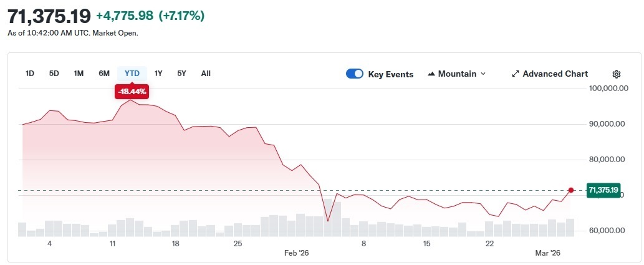Show the 1Y time range
Image resolution: width=644 pixels, height=265 pixels.
(x=158, y=74)
